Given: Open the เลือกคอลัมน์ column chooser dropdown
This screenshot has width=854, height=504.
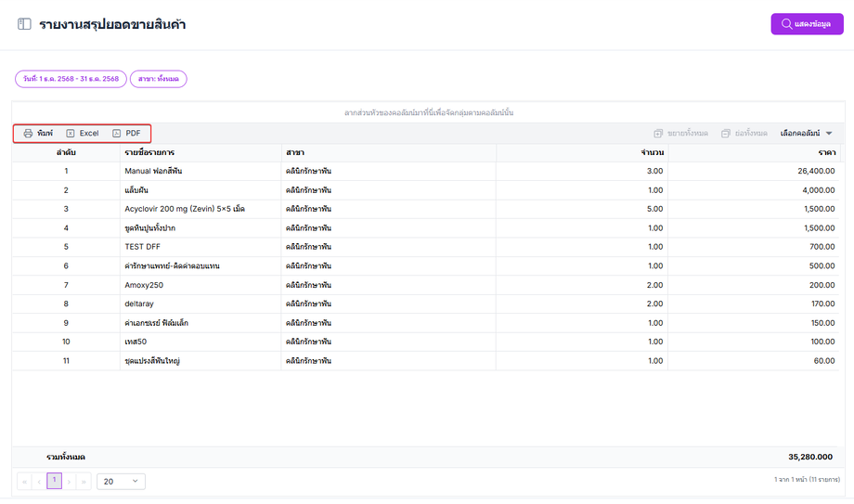Looking at the screenshot, I should 806,134.
